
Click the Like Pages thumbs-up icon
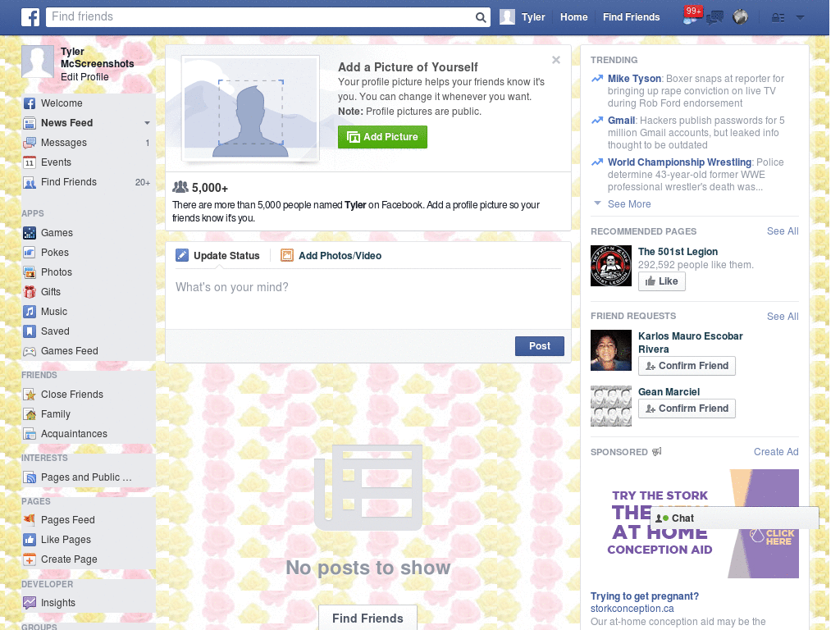30,540
